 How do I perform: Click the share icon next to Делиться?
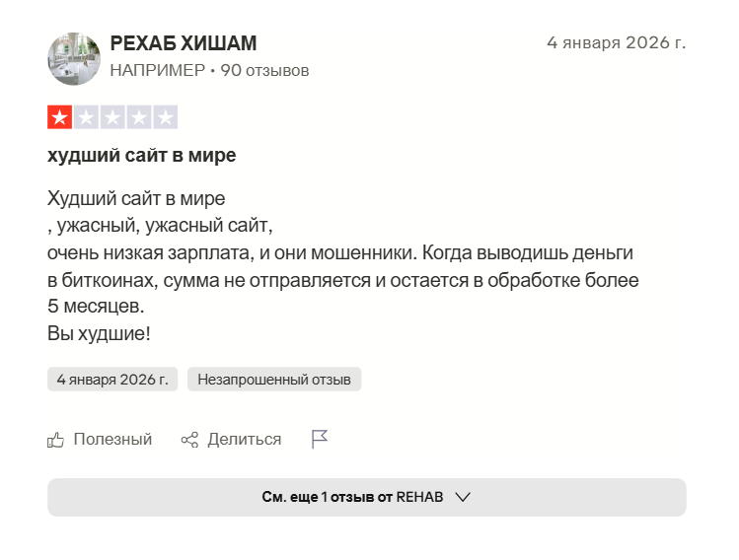point(190,440)
